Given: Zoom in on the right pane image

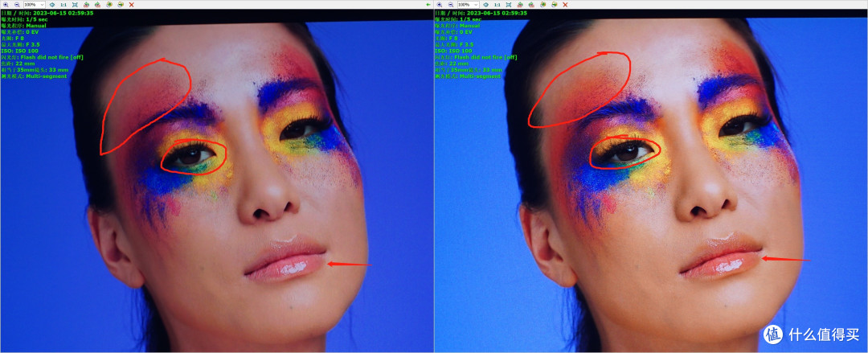Looking at the screenshot, I should click(x=440, y=5).
